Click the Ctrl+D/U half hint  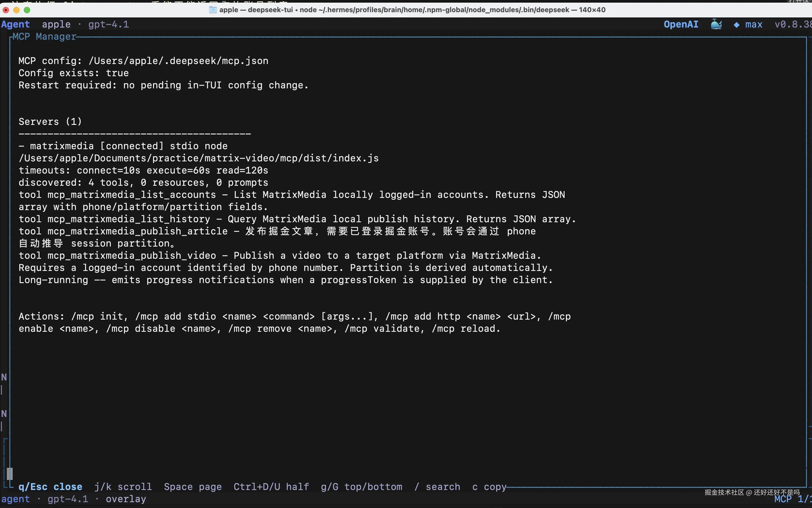click(x=271, y=487)
